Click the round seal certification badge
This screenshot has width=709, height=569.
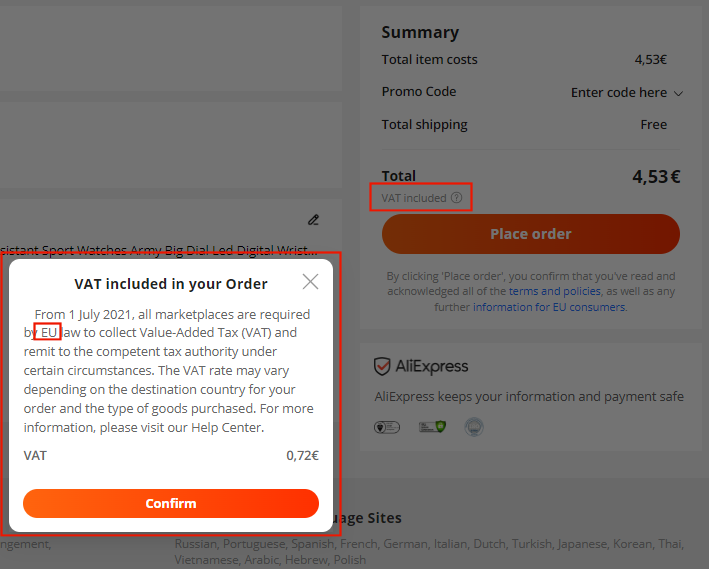click(475, 427)
